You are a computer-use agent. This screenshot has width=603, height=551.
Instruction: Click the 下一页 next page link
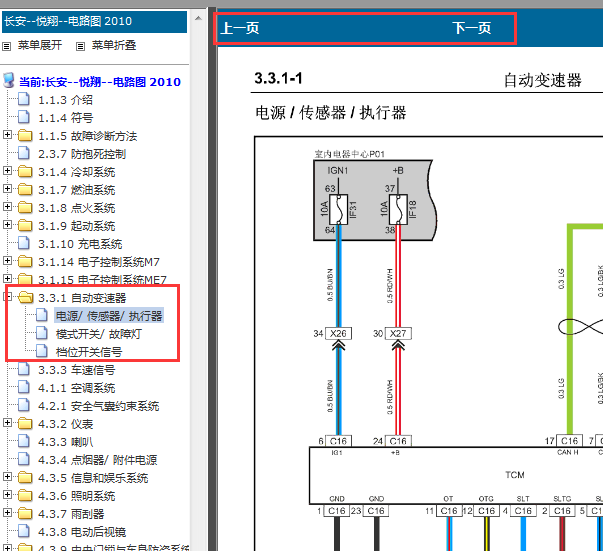(x=471, y=28)
